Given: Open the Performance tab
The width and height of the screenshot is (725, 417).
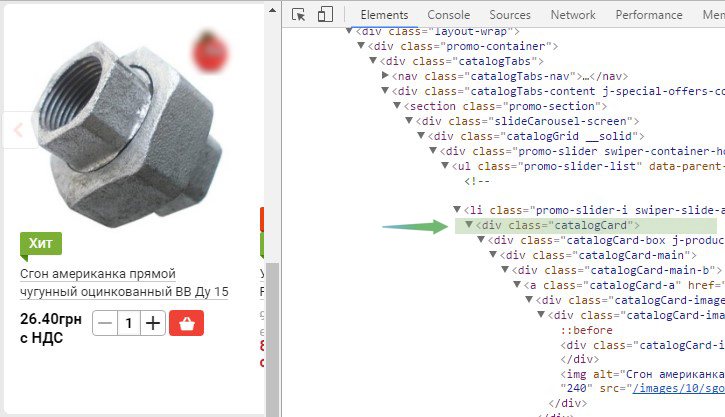Looking at the screenshot, I should [x=649, y=15].
